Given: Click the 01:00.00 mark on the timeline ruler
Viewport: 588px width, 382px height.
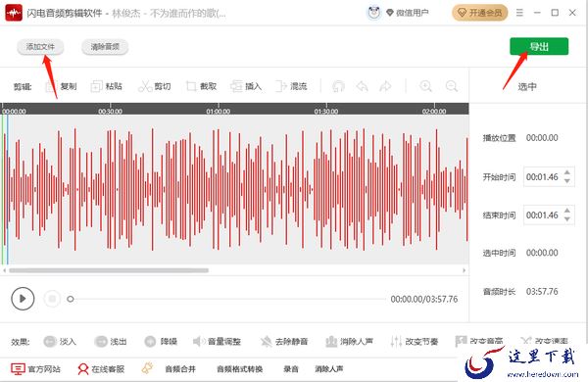Looking at the screenshot, I should click(x=219, y=111).
